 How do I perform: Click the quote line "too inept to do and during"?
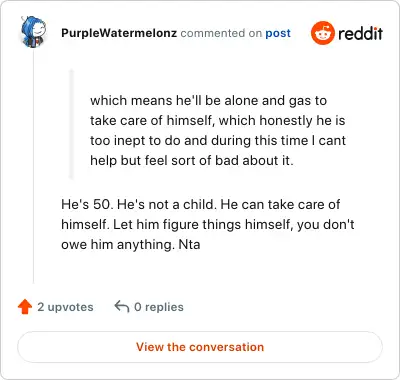(218, 141)
